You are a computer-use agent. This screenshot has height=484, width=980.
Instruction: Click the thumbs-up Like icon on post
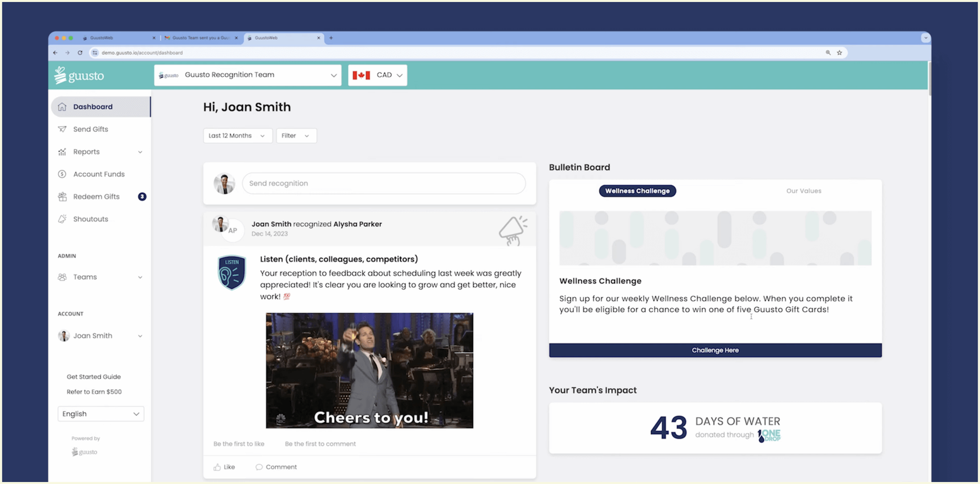coord(217,467)
